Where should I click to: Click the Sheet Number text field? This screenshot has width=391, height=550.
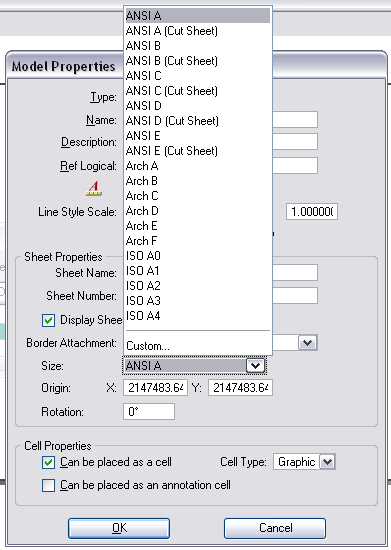[x=295, y=296]
